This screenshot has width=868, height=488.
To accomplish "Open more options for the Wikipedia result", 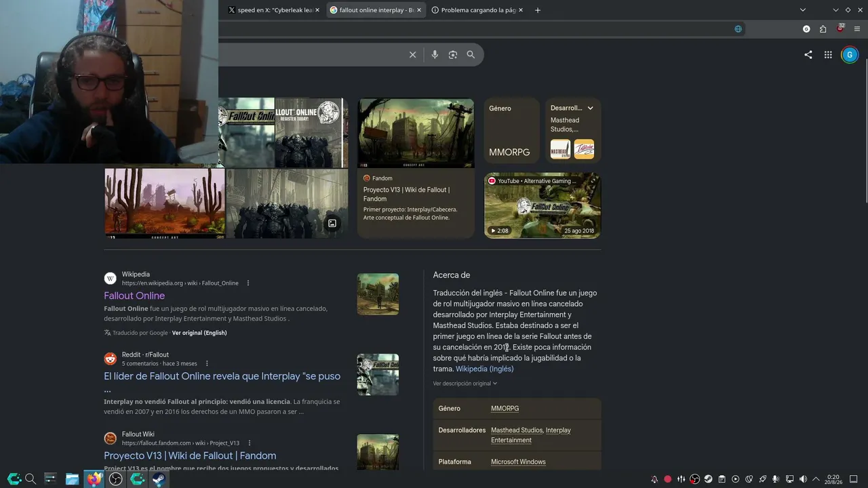I will click(248, 283).
